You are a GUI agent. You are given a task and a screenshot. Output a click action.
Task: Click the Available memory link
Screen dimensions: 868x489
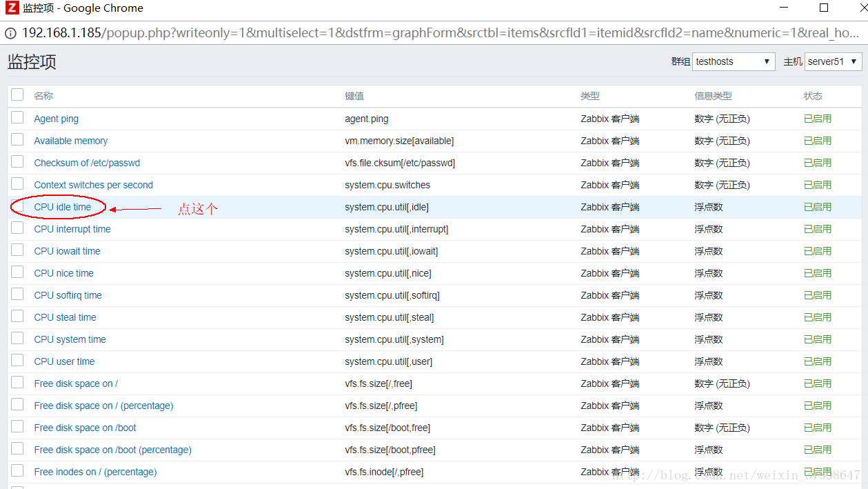[71, 141]
